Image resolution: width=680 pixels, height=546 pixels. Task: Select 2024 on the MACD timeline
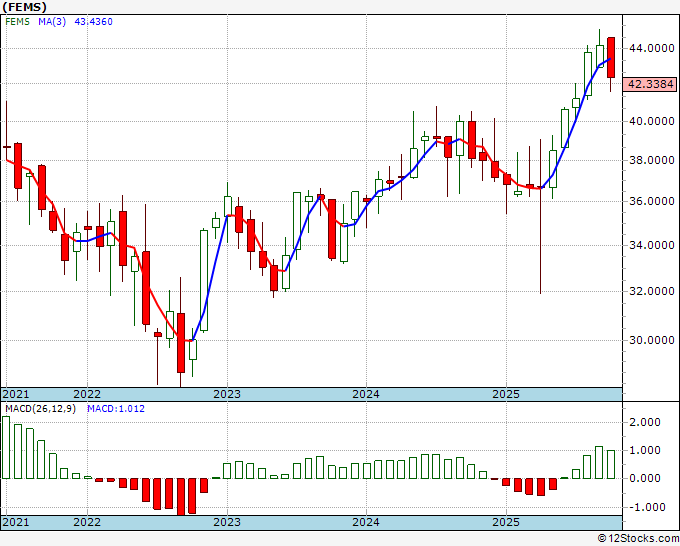click(x=366, y=522)
